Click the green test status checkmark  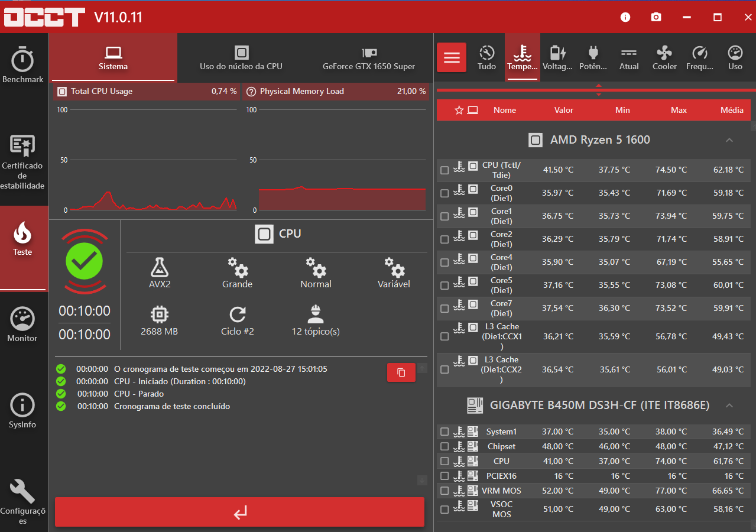click(85, 261)
